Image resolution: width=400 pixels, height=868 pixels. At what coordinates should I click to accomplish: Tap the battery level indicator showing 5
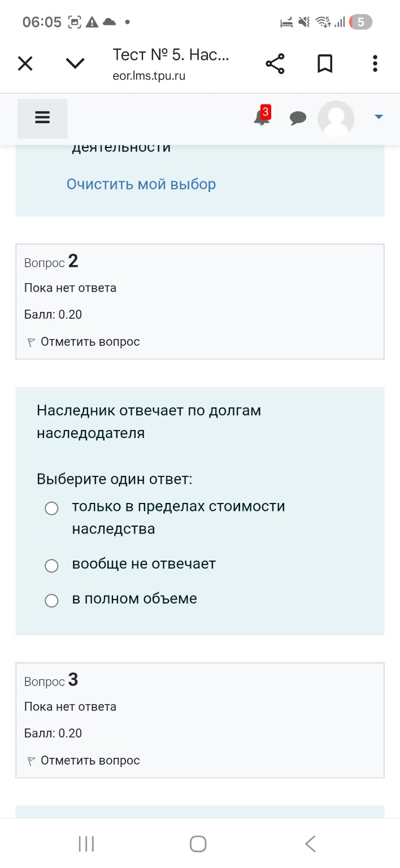[x=362, y=21]
